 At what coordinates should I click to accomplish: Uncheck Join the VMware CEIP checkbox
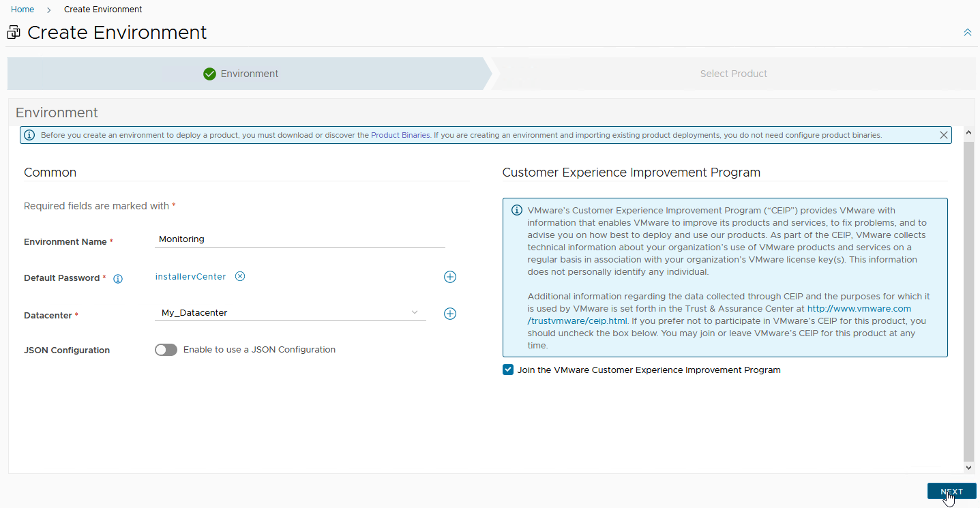click(x=508, y=370)
